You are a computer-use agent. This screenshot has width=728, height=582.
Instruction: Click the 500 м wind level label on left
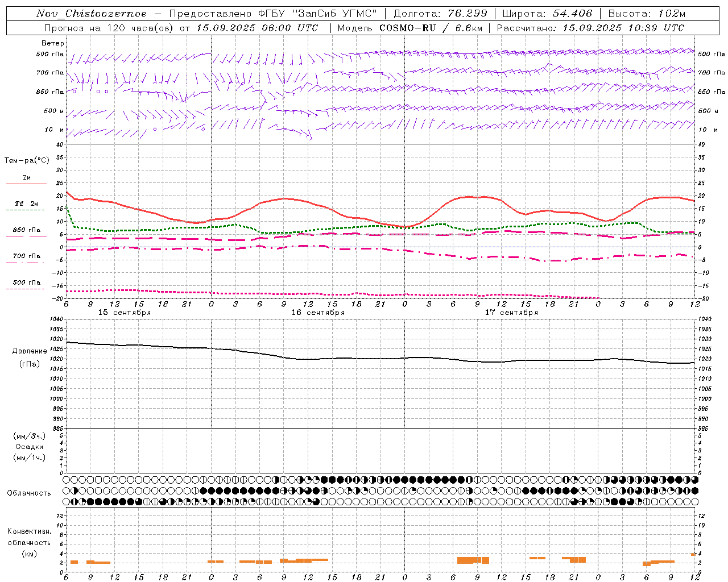pos(54,111)
